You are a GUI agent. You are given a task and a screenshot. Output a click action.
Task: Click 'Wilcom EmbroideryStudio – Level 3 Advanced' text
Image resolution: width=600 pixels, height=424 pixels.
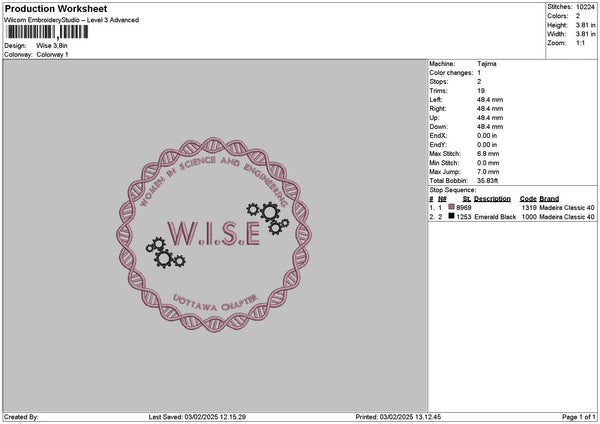72,20
